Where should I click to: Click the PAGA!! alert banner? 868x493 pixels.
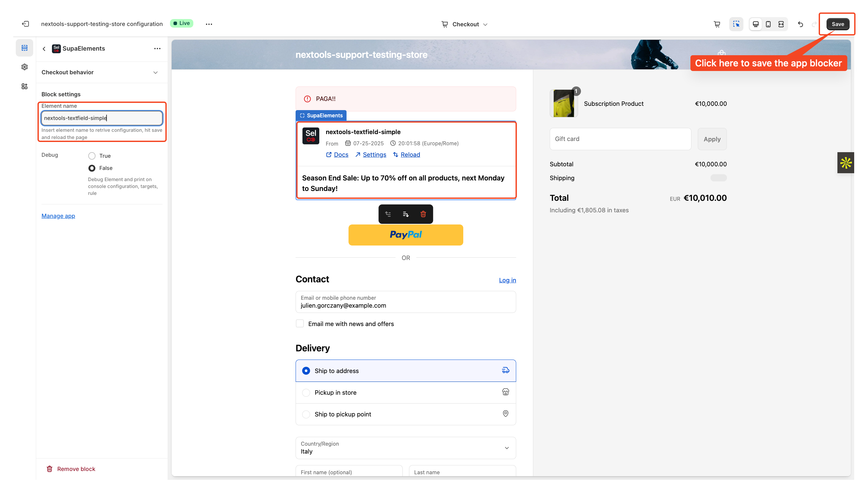tap(406, 99)
